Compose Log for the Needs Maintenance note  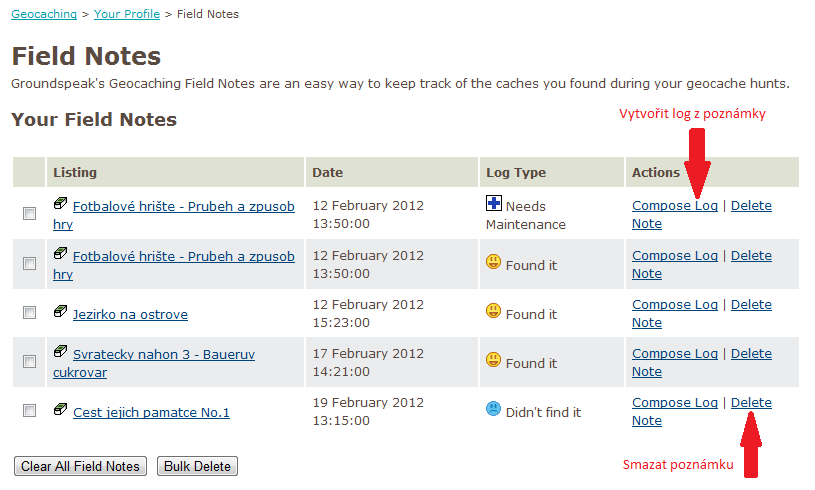(674, 205)
